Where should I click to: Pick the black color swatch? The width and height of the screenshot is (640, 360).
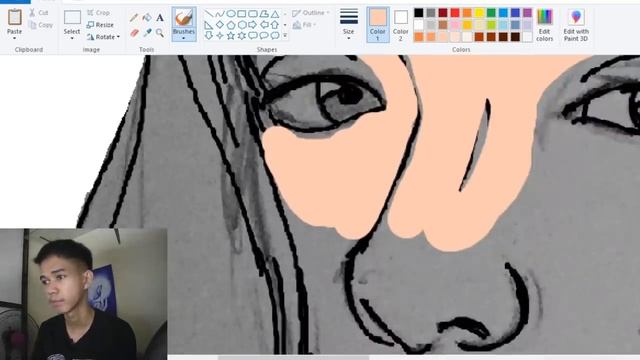coord(419,13)
